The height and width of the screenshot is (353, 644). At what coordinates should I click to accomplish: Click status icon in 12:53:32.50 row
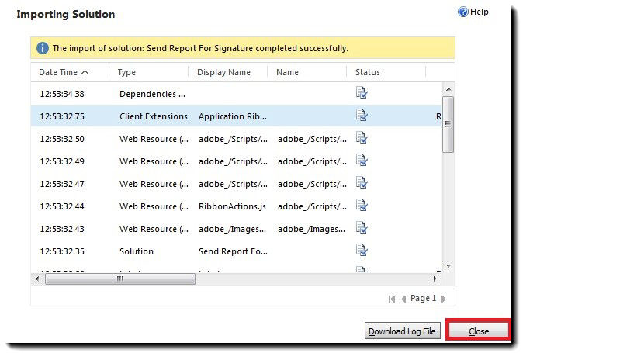coord(362,138)
